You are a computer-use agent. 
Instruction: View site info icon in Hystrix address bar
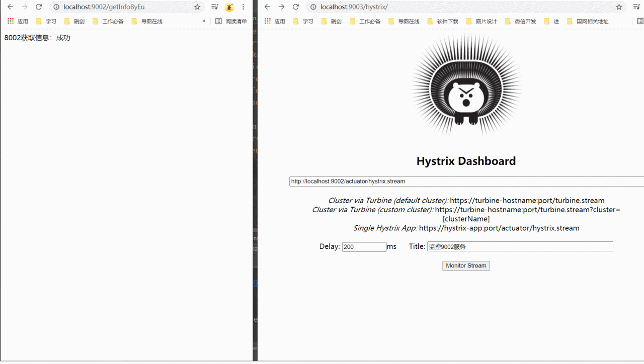313,7
